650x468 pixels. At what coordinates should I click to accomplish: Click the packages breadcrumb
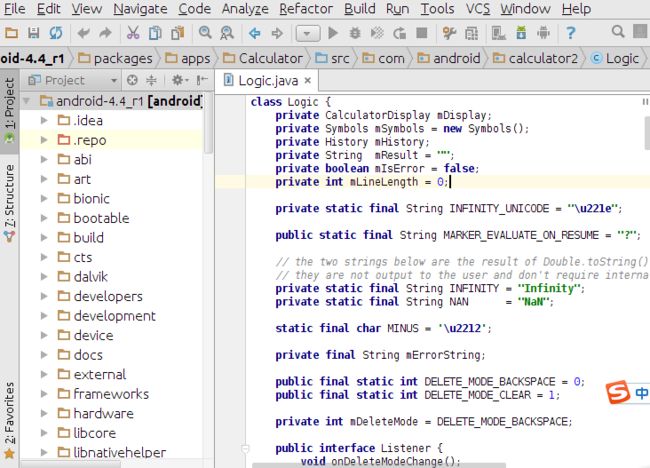click(116, 58)
